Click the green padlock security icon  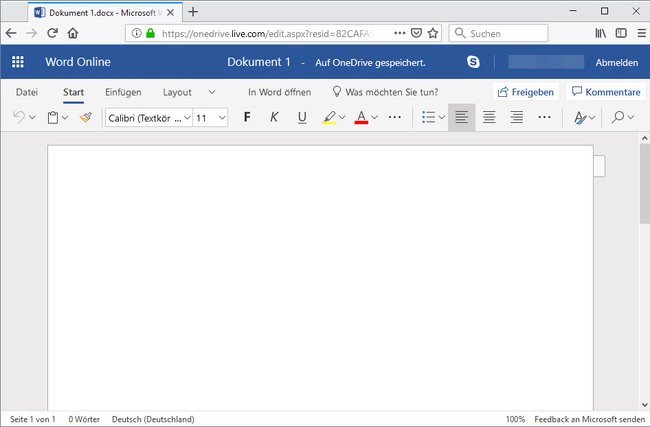pyautogui.click(x=151, y=33)
